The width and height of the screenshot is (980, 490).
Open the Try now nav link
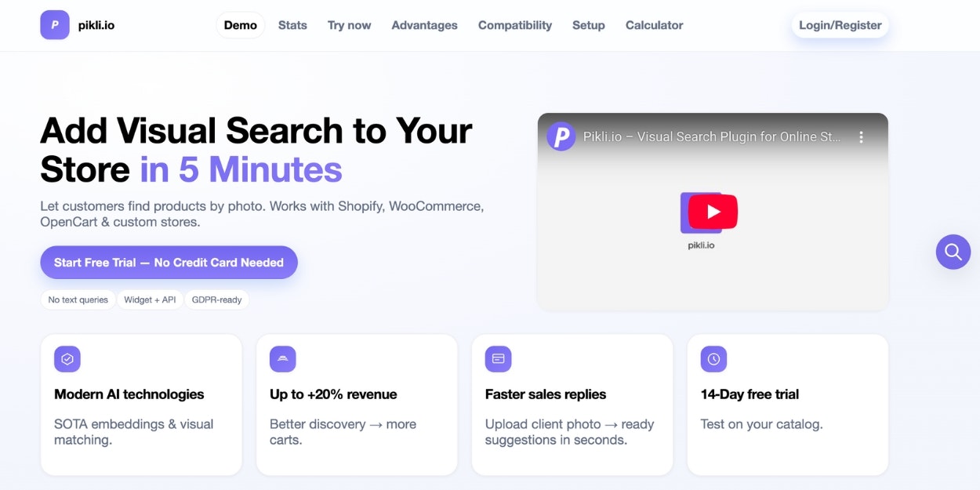click(349, 25)
